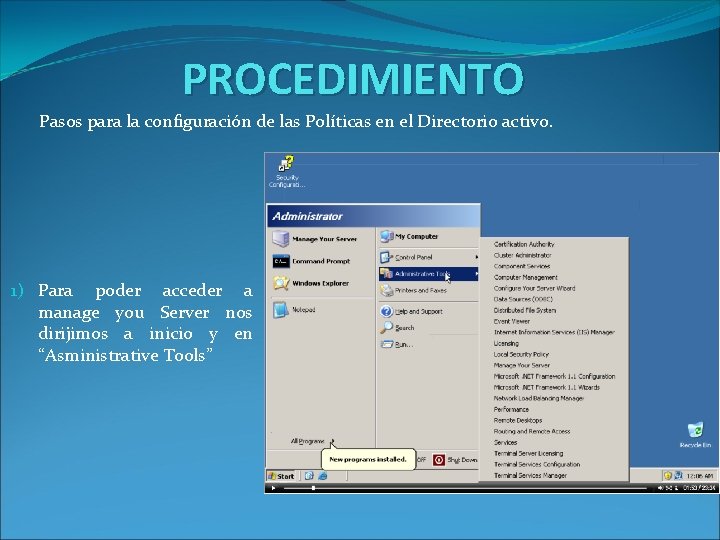
Task: Open Licensing in Administrative Tools
Action: 506,343
